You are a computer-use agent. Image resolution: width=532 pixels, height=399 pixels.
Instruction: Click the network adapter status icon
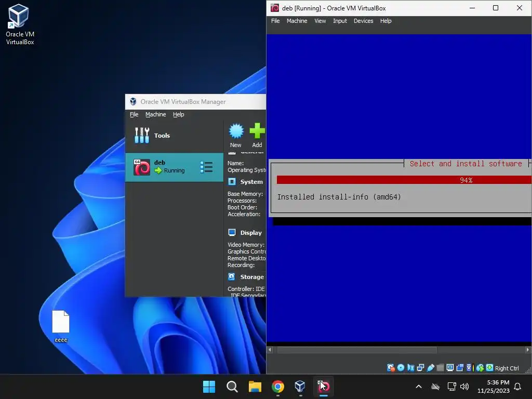tap(421, 368)
